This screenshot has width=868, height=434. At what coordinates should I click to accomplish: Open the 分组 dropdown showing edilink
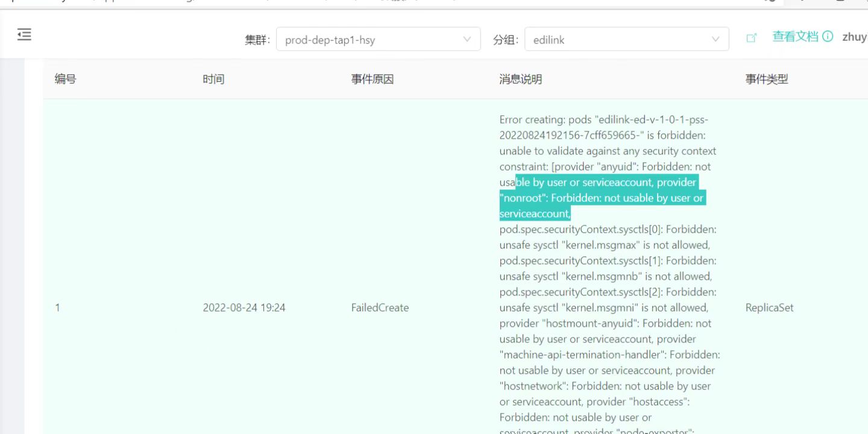626,40
